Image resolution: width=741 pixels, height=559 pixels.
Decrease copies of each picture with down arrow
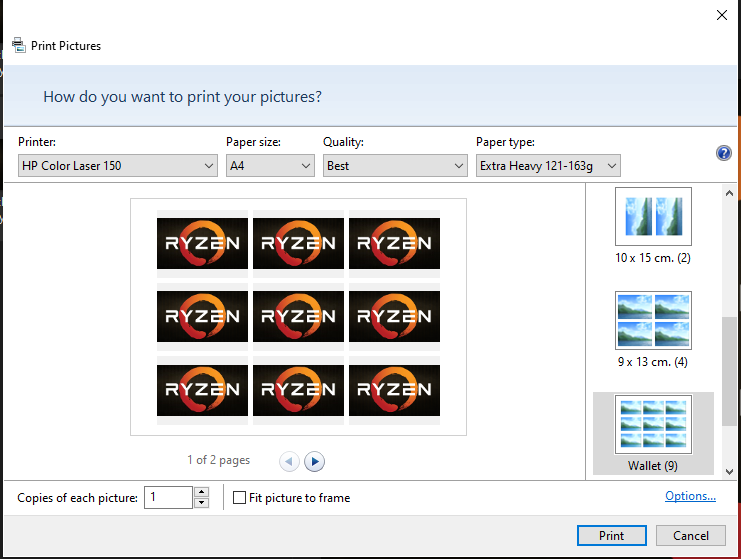coord(201,503)
